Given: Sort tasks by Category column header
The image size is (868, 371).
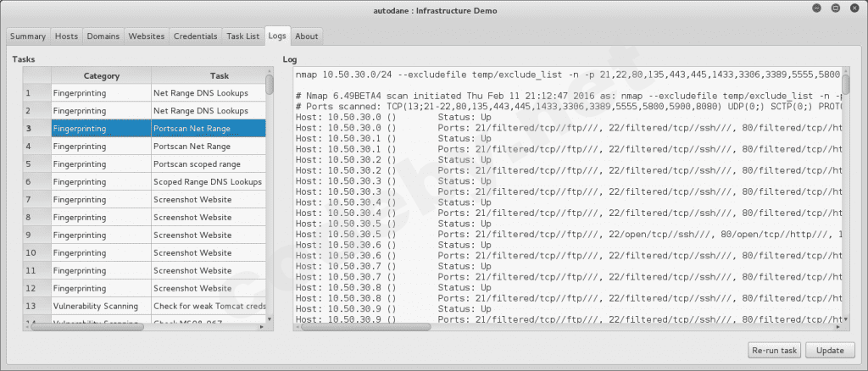Looking at the screenshot, I should pyautogui.click(x=101, y=75).
